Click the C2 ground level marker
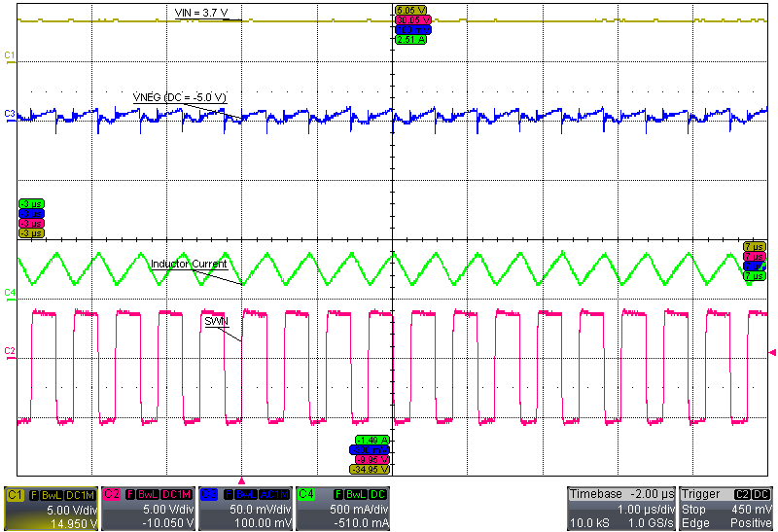The image size is (778, 532). pos(9,349)
